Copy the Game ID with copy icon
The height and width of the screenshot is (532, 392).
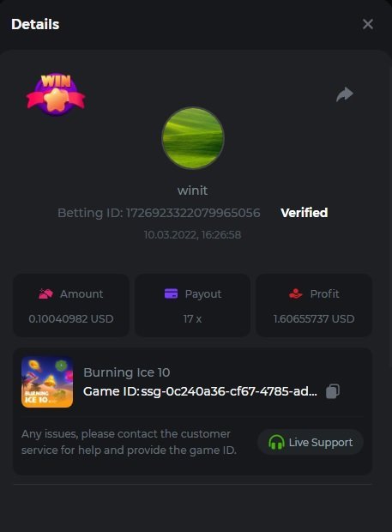click(x=333, y=391)
